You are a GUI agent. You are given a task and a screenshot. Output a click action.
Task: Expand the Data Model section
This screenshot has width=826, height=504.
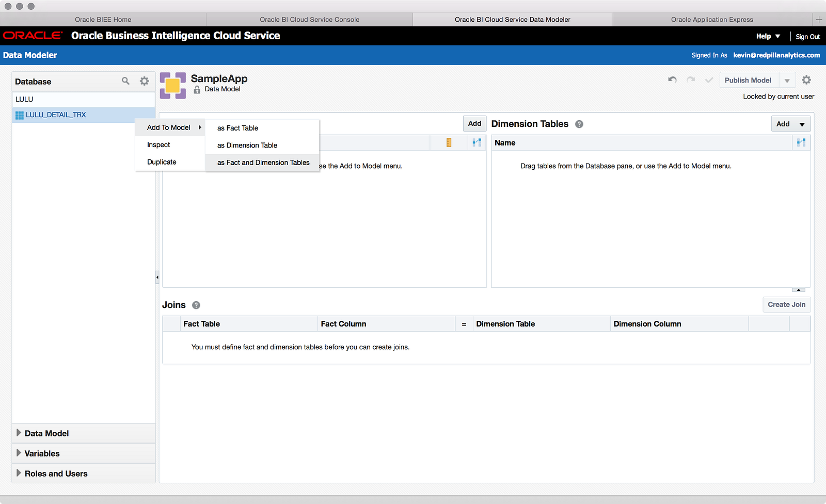click(x=19, y=433)
